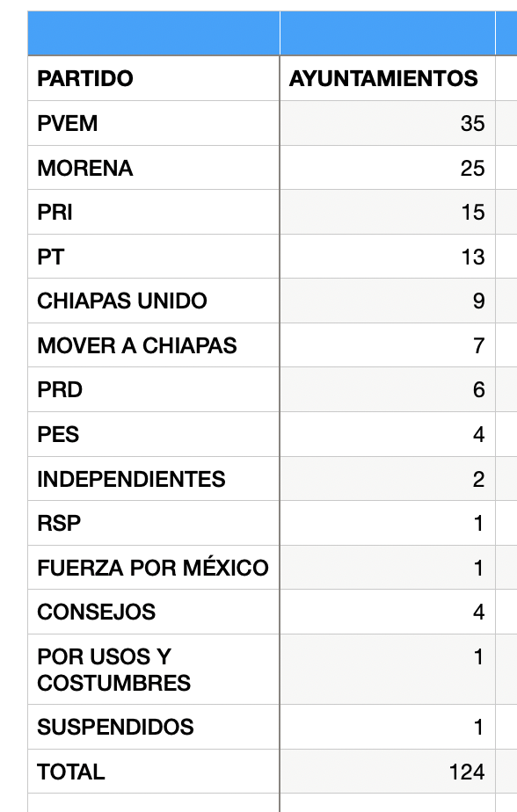Select the RSP row label
The height and width of the screenshot is (812, 517).
(153, 523)
